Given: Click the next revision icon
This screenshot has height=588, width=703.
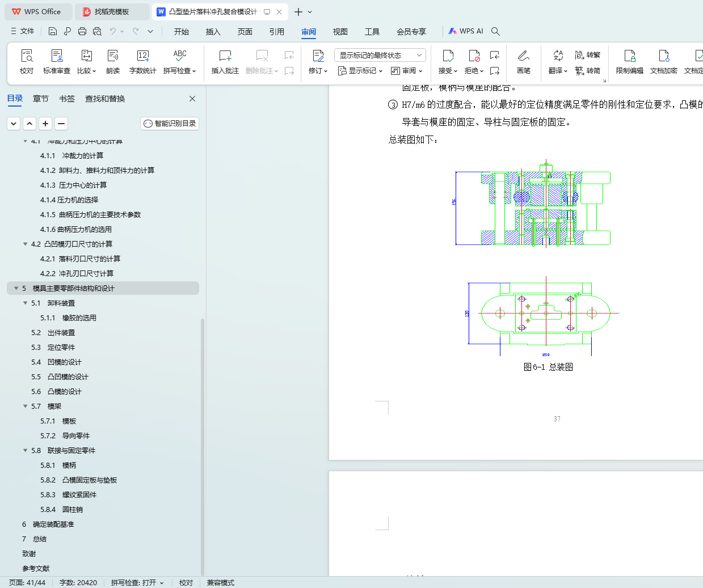Looking at the screenshot, I should [x=495, y=71].
